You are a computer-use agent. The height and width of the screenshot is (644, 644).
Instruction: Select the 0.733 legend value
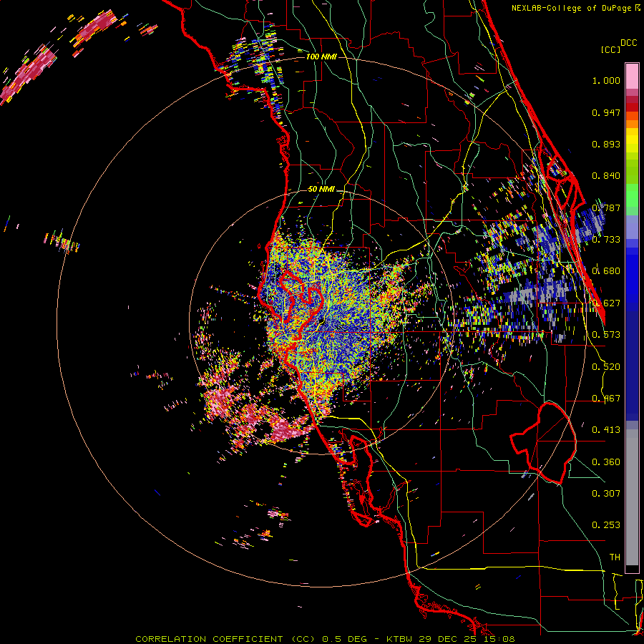click(606, 240)
